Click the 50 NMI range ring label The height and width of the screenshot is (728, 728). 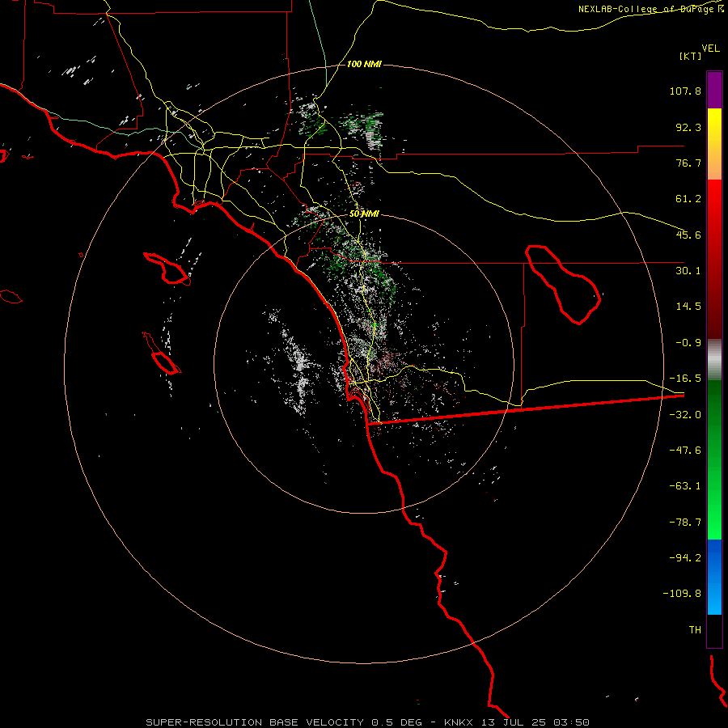click(x=364, y=214)
